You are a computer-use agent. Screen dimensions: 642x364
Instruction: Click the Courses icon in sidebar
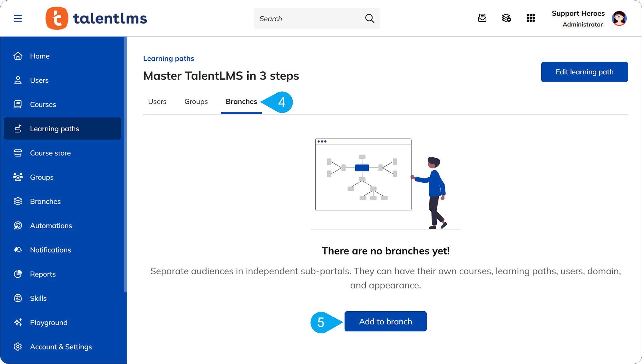tap(18, 104)
